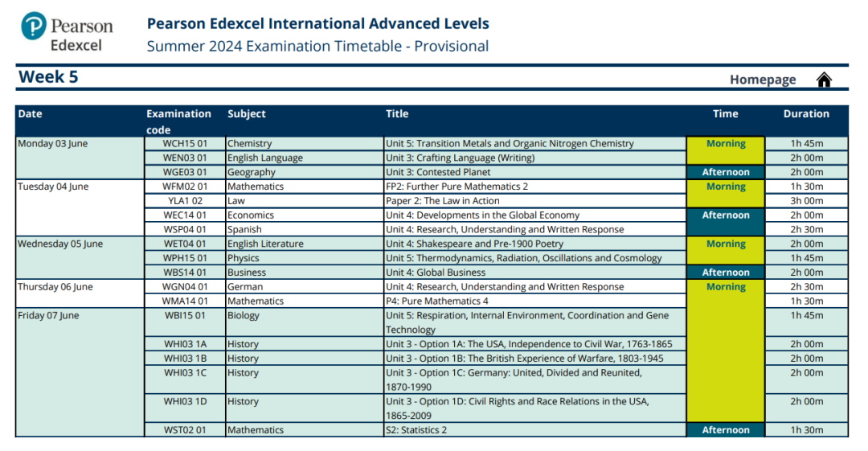Select exam code WEC14 01
This screenshot has width=868, height=451.
[185, 215]
